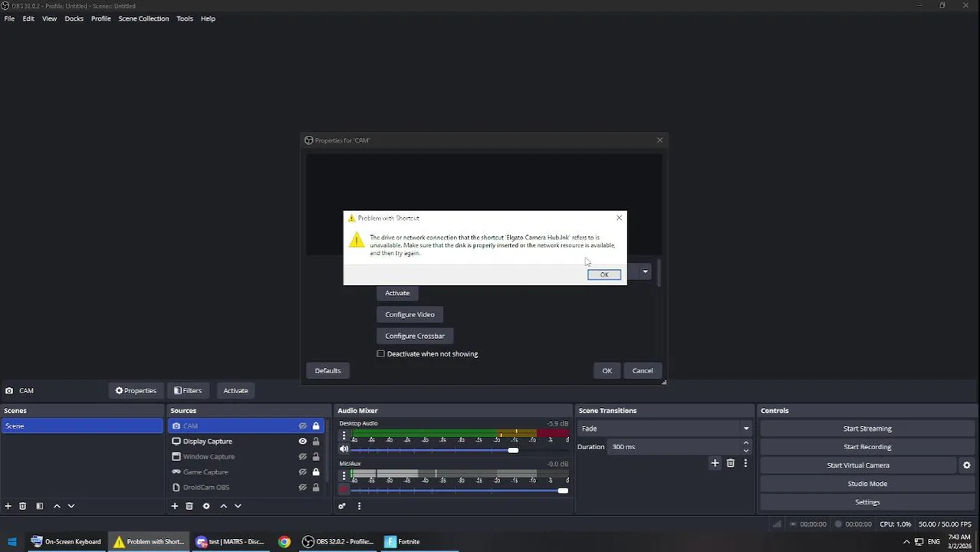
Task: Show DroidCam OBS visibility eye
Action: point(303,488)
